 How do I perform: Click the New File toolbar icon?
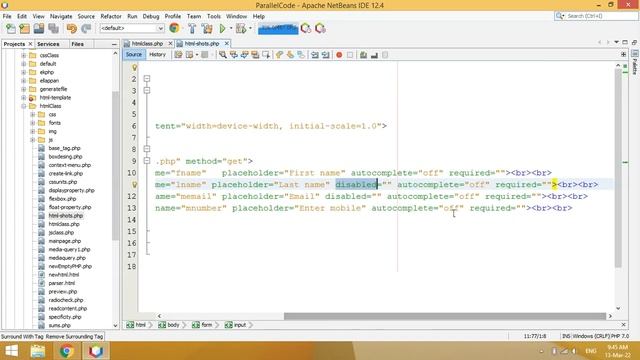point(11,29)
